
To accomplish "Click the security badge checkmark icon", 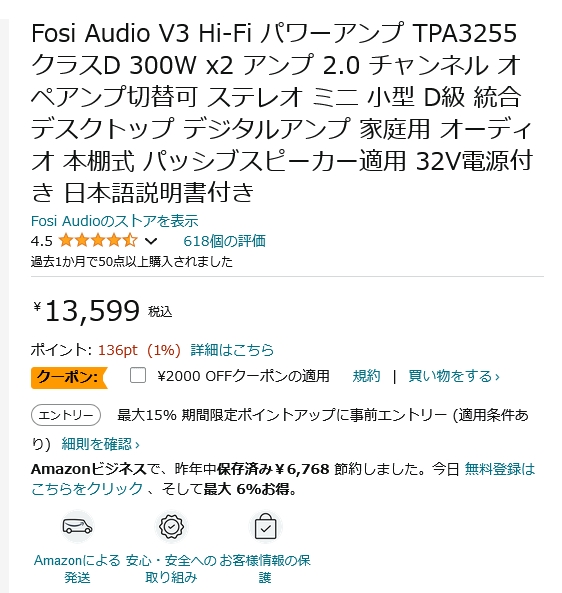I will click(171, 526).
